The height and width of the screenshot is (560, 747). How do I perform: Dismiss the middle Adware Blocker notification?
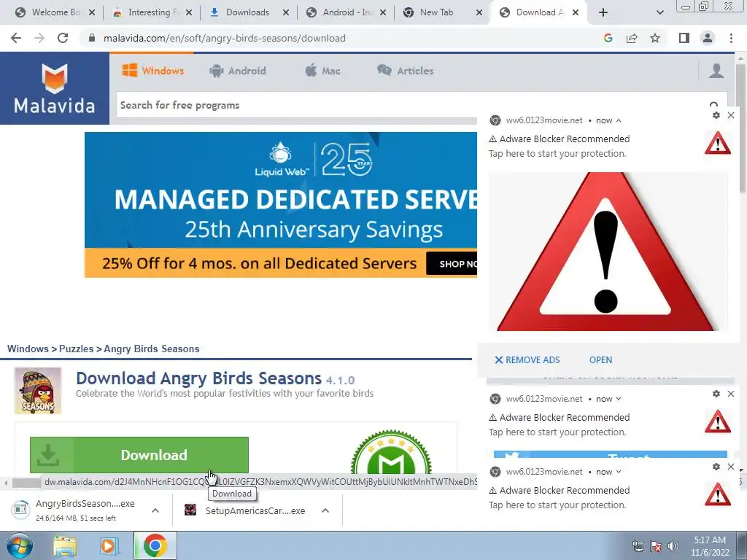click(x=731, y=394)
